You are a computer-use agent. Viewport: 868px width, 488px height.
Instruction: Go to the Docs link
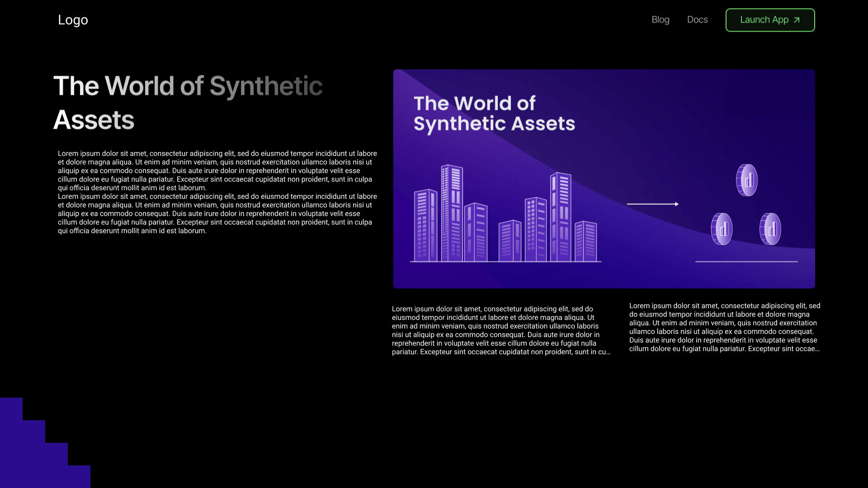[697, 20]
